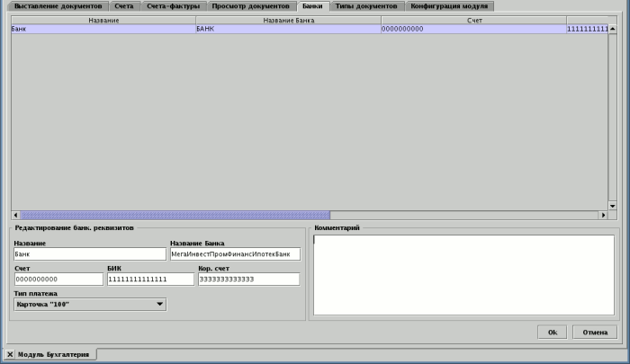630x364 pixels.
Task: Select the Просмотр документов tab
Action: (x=250, y=6)
